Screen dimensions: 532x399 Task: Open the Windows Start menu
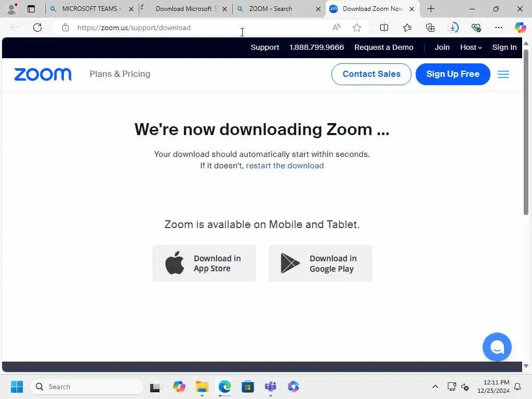coord(17,387)
